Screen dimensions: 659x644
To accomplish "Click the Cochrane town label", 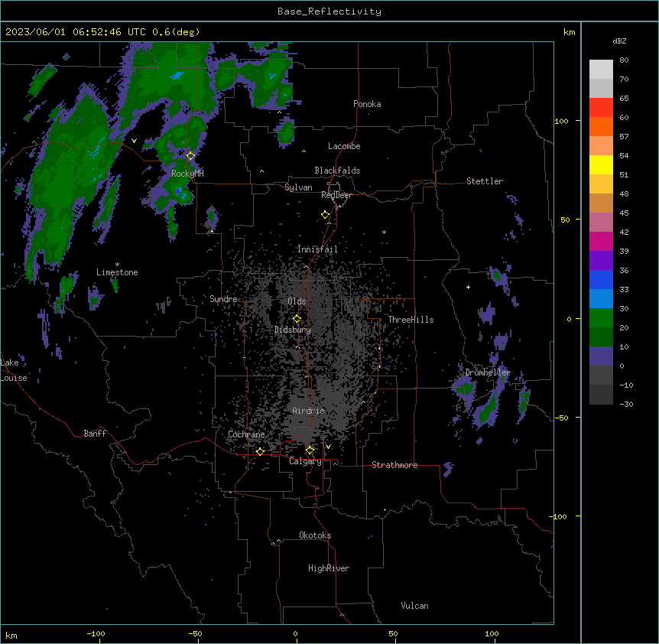I will pos(246,434).
